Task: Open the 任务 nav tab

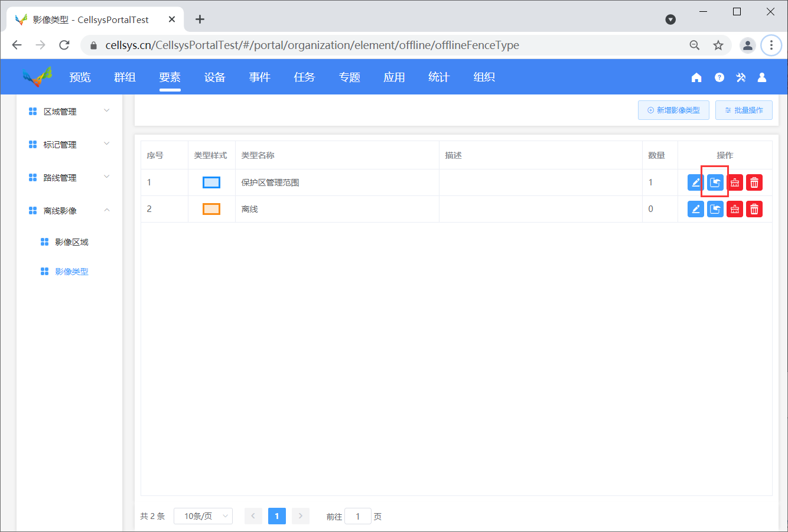Action: click(x=304, y=77)
